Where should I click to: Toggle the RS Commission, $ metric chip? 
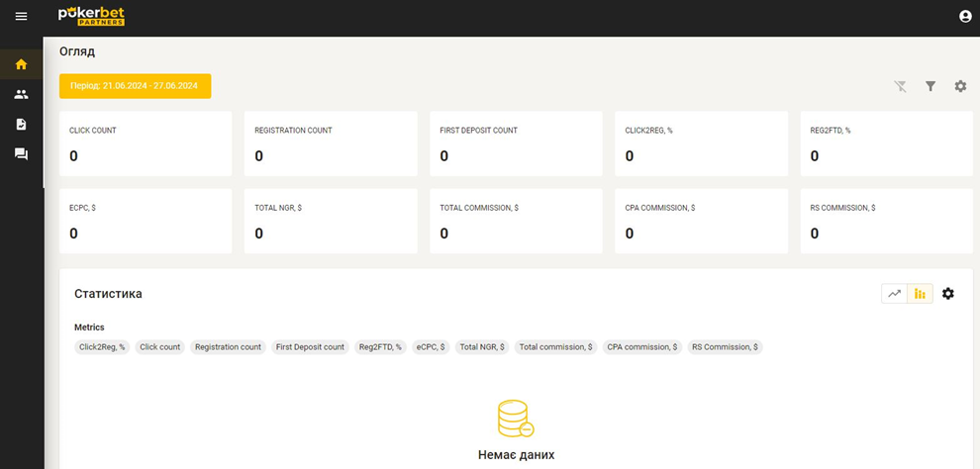(x=725, y=347)
